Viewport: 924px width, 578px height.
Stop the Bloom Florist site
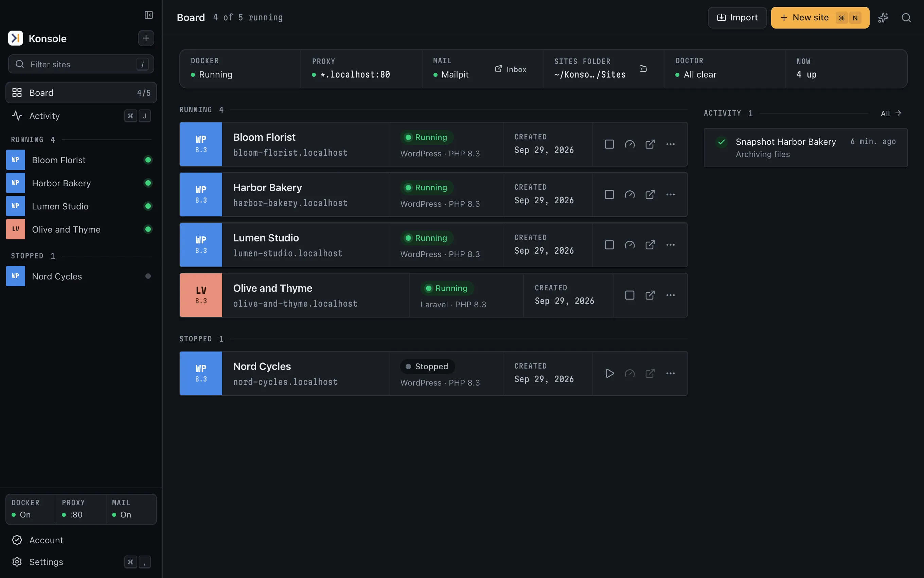(x=609, y=144)
